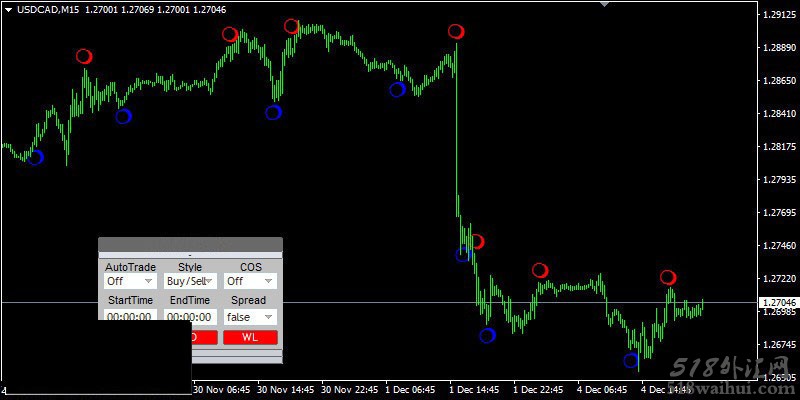Viewport: 800px width, 400px height.
Task: Click the COS label in the panel
Action: 251,267
